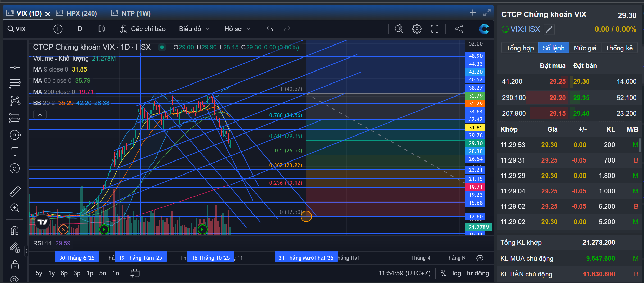This screenshot has height=283, width=644.
Task: Click the right panel scrollbar thumb
Action: pos(640,145)
